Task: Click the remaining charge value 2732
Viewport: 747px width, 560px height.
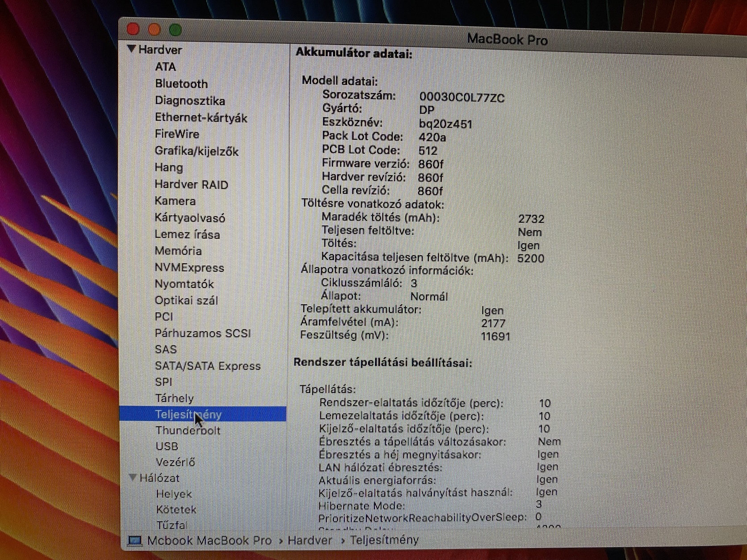Action: pos(531,219)
